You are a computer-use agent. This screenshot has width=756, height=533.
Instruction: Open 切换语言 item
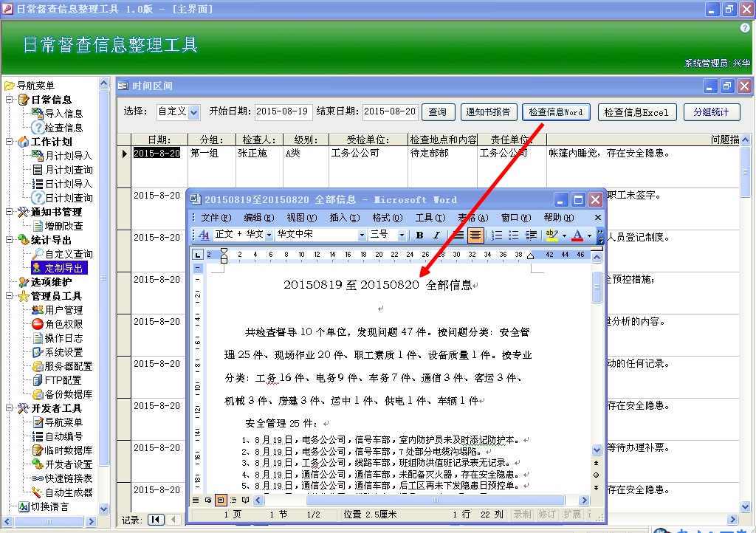[x=44, y=506]
